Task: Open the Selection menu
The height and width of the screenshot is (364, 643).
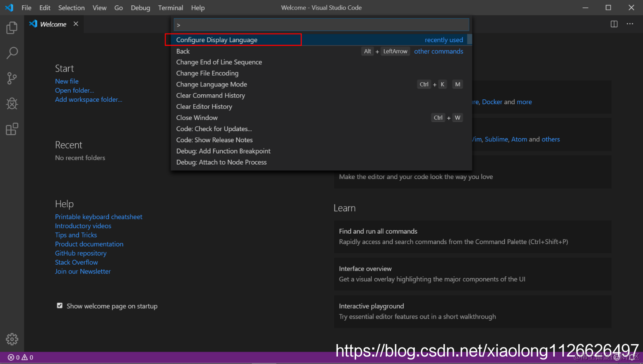Action: click(71, 7)
